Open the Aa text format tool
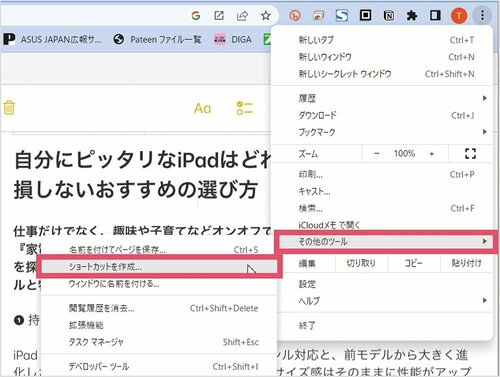This screenshot has height=377, width=500. (202, 108)
